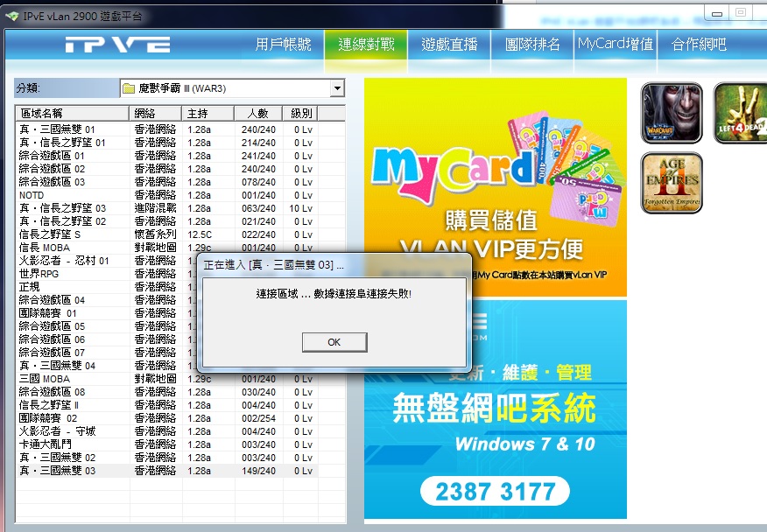
Task: Select room 綜合遊戲區 04
Action: [107, 300]
